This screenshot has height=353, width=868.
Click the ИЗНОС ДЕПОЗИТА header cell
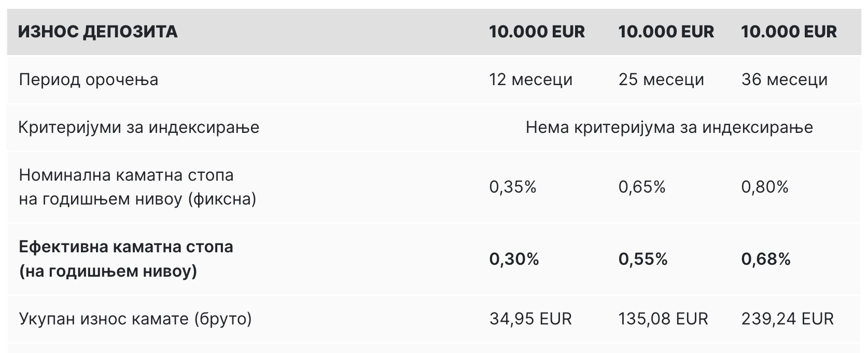[97, 32]
